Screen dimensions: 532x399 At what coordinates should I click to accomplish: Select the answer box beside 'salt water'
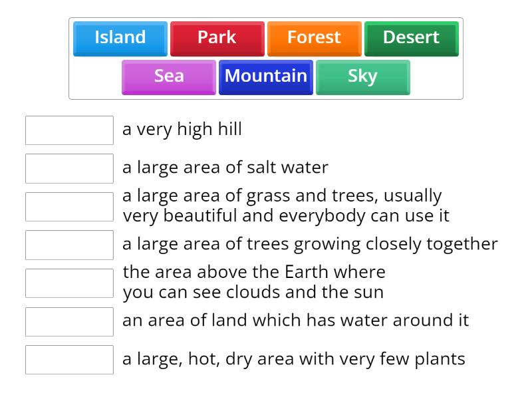(x=69, y=169)
